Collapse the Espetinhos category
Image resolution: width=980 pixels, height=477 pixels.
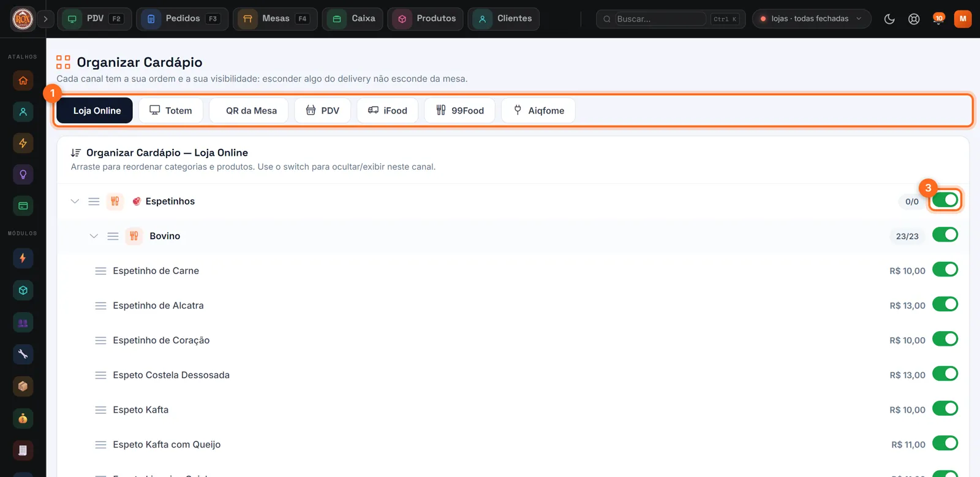pos(75,201)
